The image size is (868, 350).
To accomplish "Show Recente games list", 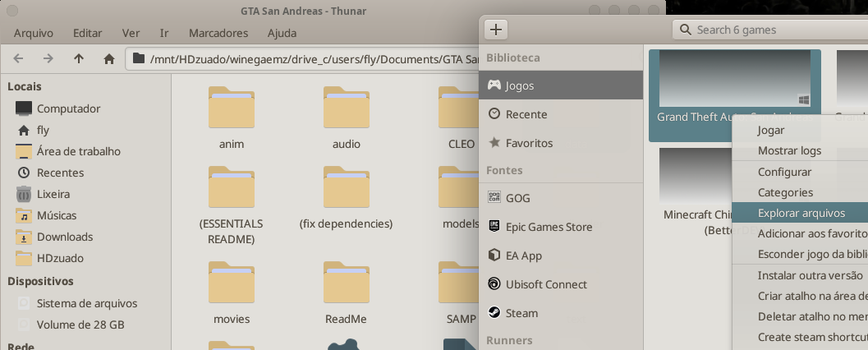I will pos(526,114).
